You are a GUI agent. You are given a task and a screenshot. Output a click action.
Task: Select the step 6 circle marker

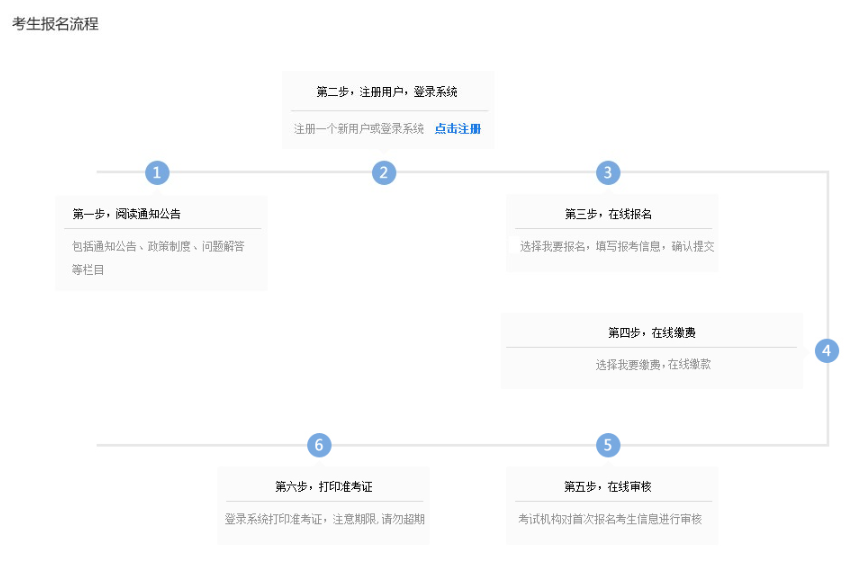pyautogui.click(x=318, y=445)
